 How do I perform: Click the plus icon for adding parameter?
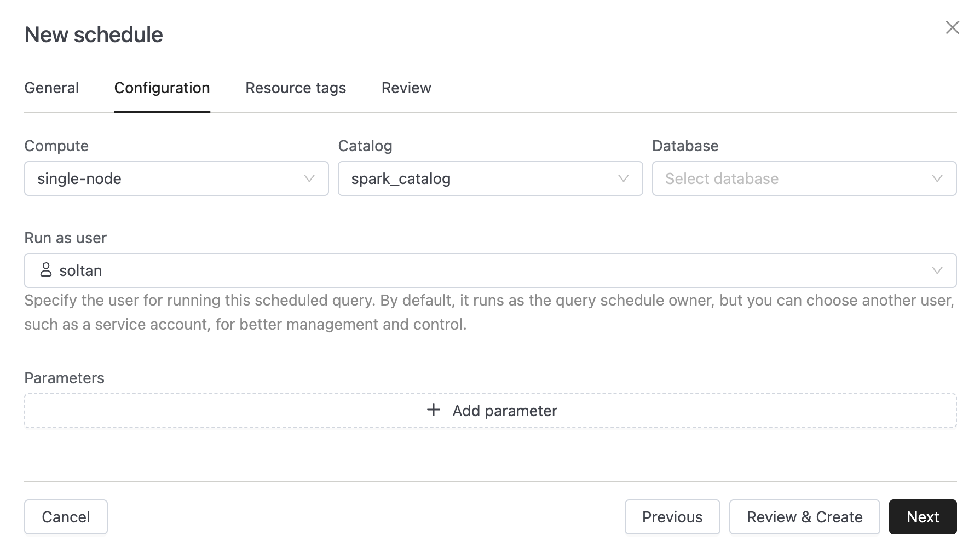434,410
